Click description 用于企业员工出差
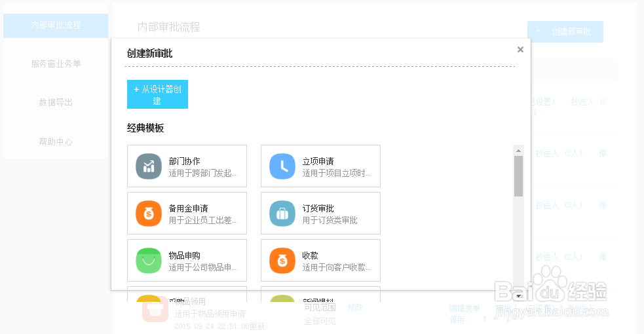 click(x=203, y=220)
